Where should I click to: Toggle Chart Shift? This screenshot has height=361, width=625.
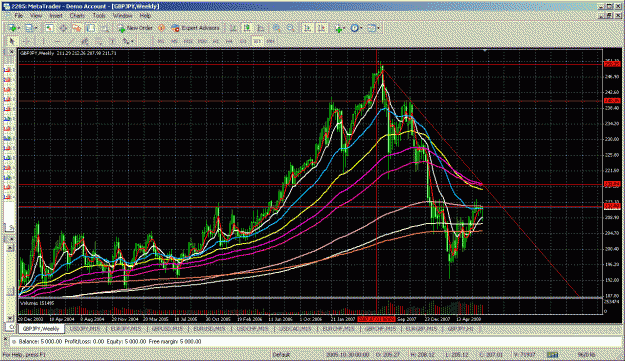[x=322, y=28]
